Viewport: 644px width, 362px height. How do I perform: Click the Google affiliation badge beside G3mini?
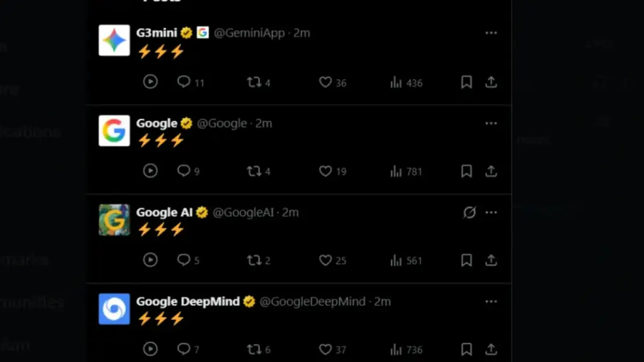tap(203, 33)
